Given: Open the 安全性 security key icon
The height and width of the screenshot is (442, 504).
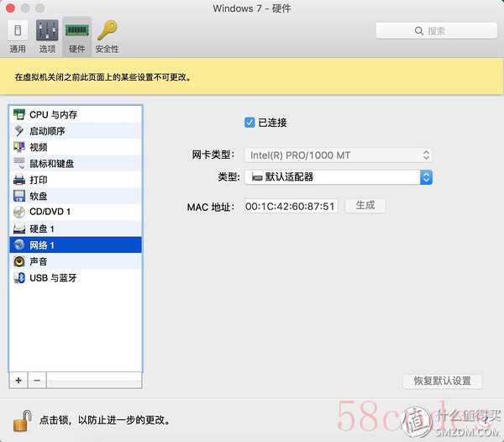Looking at the screenshot, I should [x=107, y=30].
